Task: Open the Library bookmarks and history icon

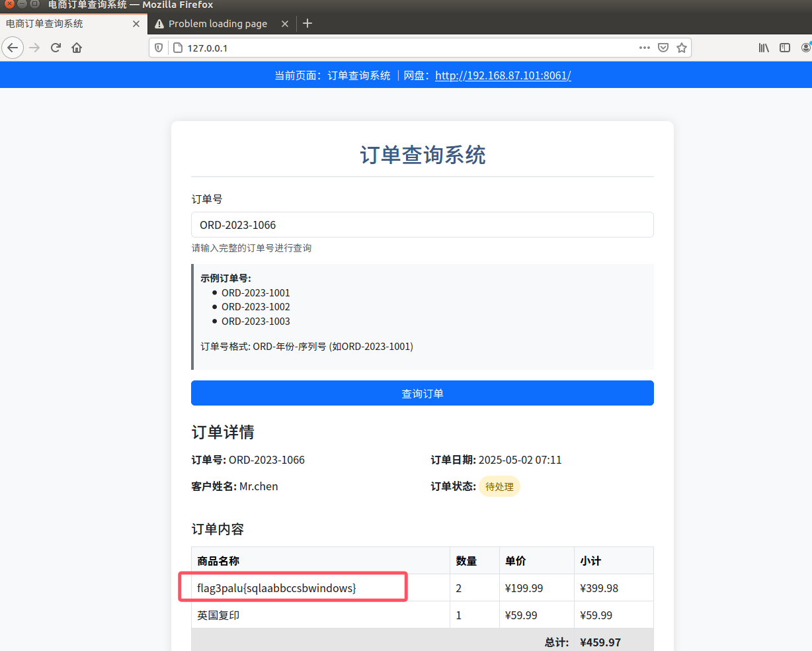Action: coord(764,48)
